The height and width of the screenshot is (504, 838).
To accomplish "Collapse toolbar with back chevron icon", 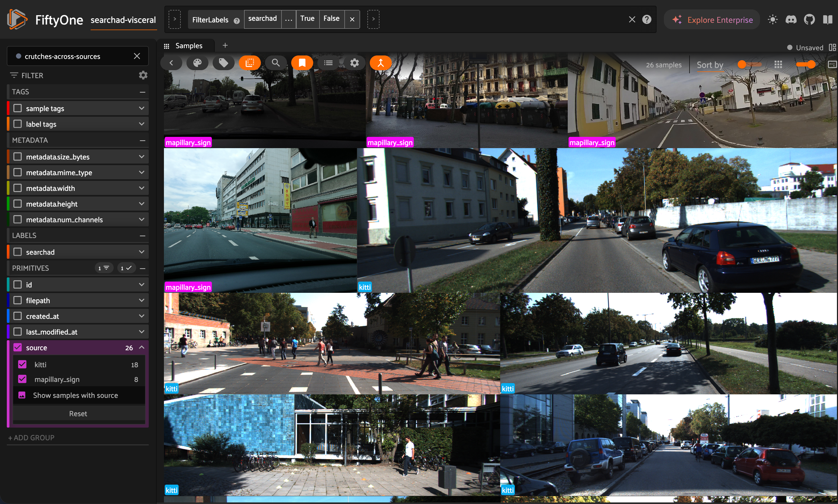I will pos(171,63).
